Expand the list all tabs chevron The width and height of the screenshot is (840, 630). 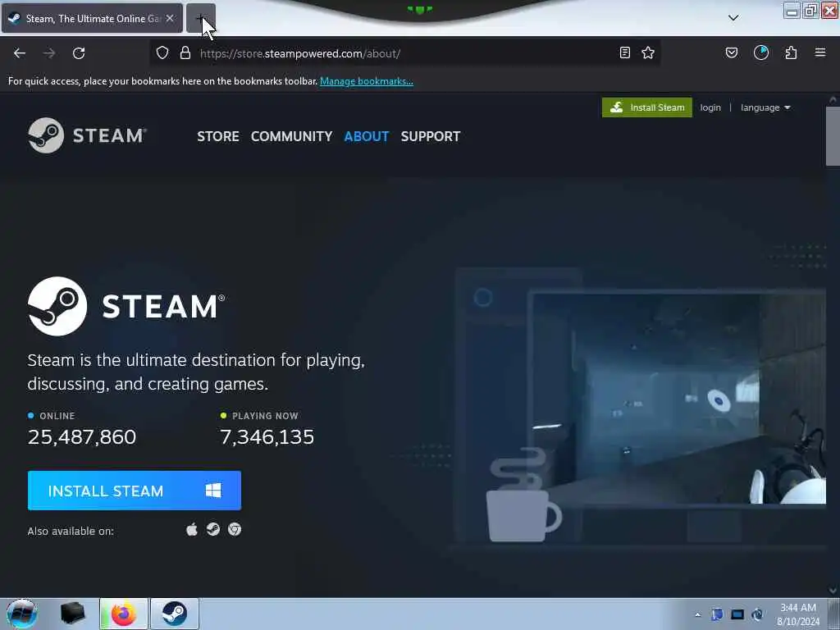pyautogui.click(x=733, y=18)
